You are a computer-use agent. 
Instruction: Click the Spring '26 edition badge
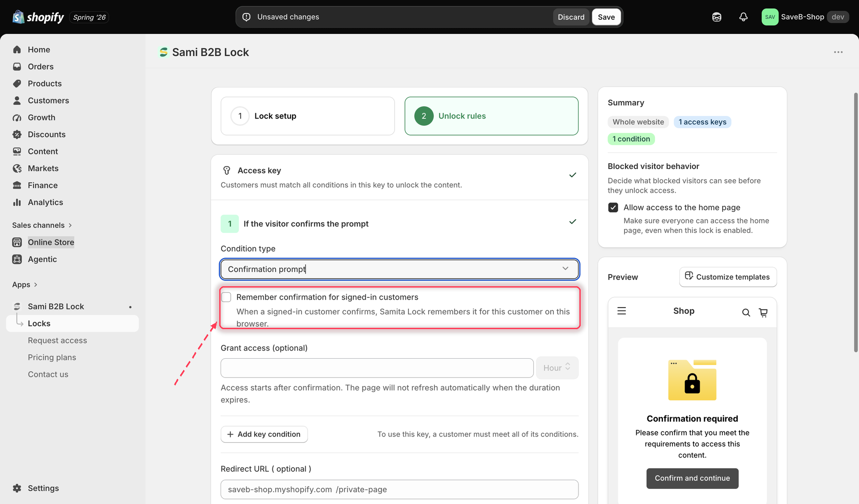point(89,17)
